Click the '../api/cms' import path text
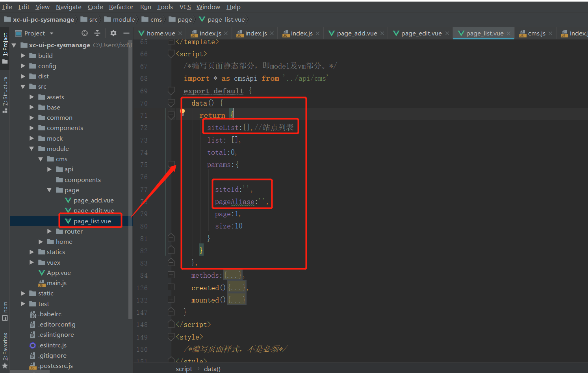 (x=305, y=78)
